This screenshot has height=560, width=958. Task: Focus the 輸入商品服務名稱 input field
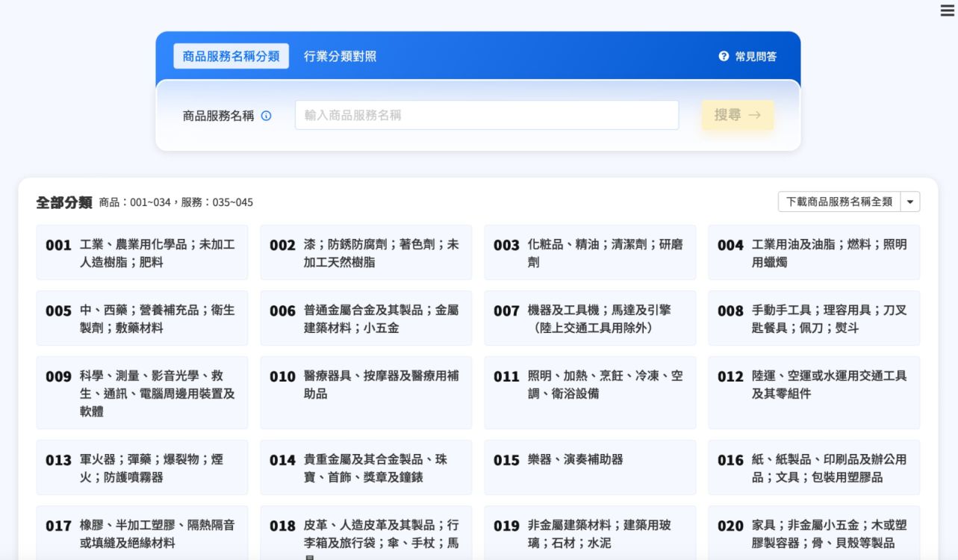pos(486,116)
